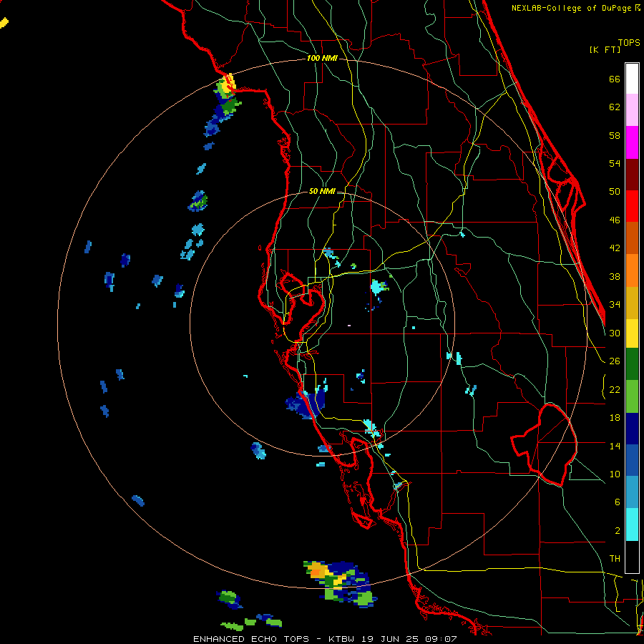Click the light pink legend swatch

(x=632, y=110)
